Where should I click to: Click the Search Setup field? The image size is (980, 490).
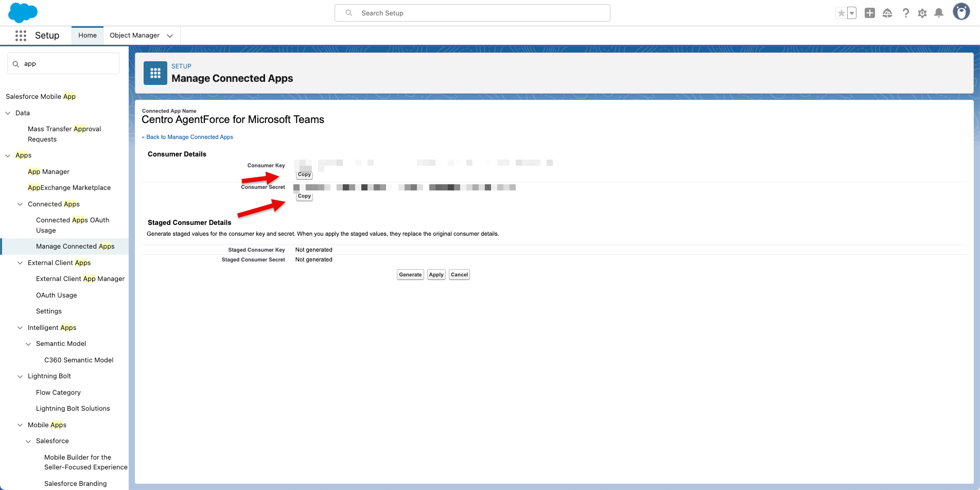(472, 13)
